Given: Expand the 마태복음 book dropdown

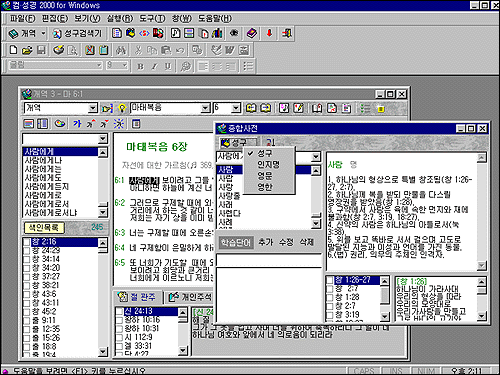Looking at the screenshot, I should click(x=206, y=108).
